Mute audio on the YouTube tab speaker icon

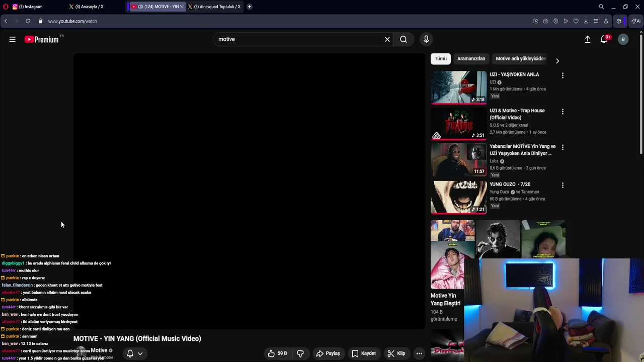[140, 7]
